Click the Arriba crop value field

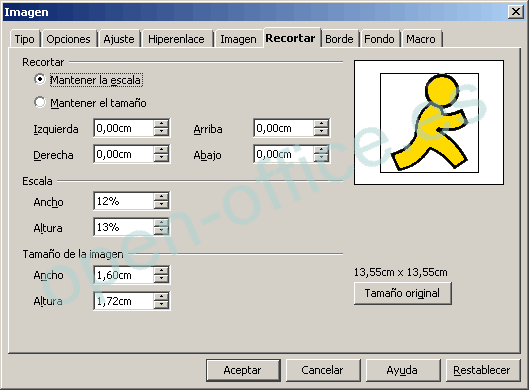point(283,128)
